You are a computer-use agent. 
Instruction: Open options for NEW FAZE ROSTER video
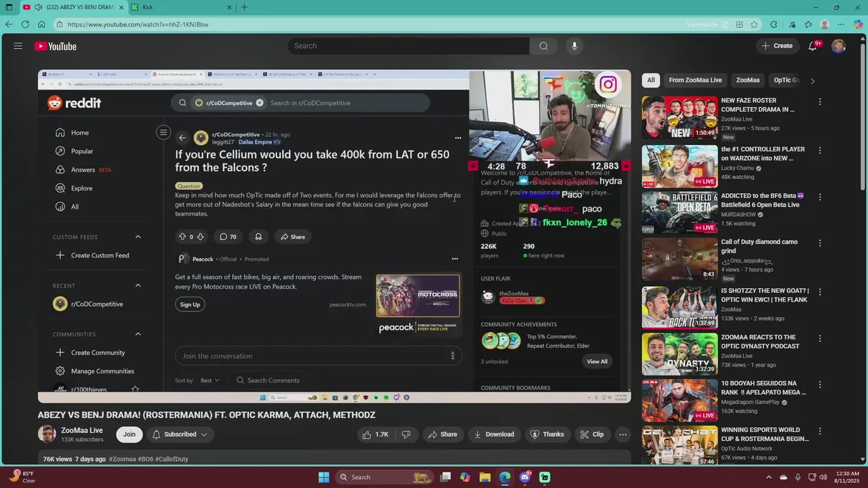820,102
